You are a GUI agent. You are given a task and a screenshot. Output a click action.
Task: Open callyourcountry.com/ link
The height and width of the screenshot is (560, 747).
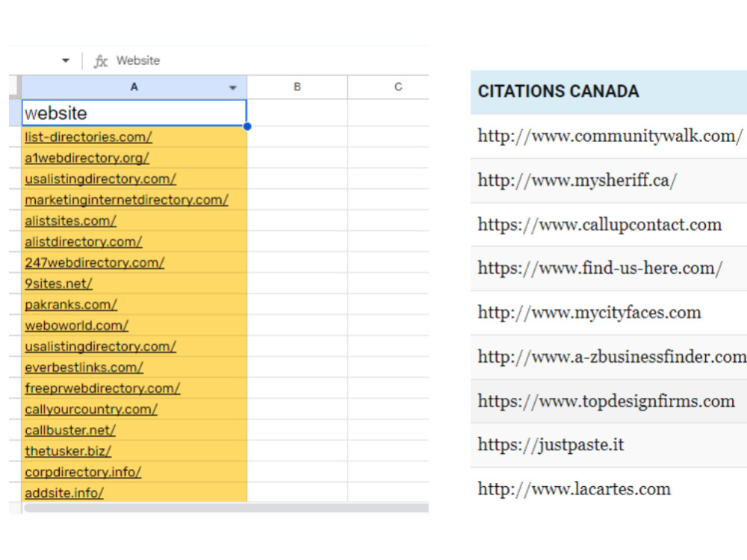(x=91, y=409)
